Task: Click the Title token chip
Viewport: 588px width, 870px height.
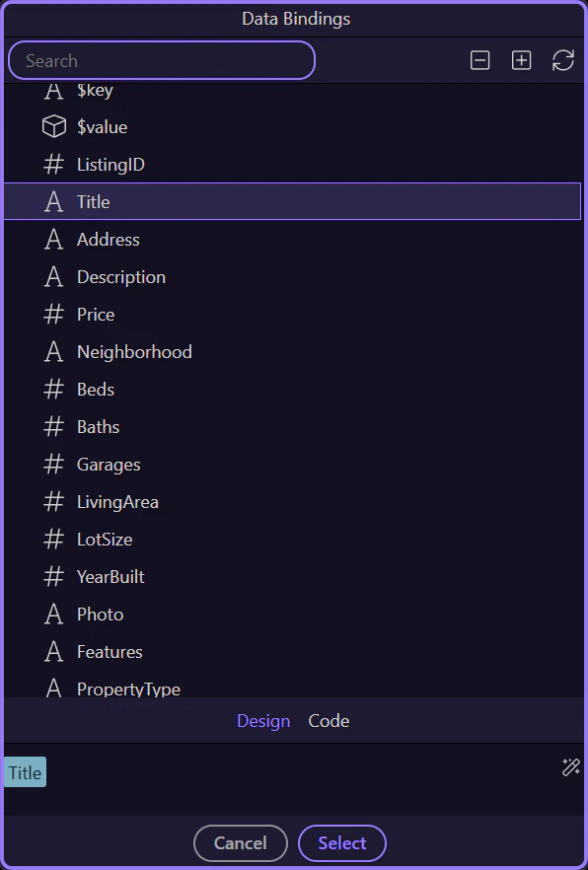Action: pyautogui.click(x=24, y=772)
